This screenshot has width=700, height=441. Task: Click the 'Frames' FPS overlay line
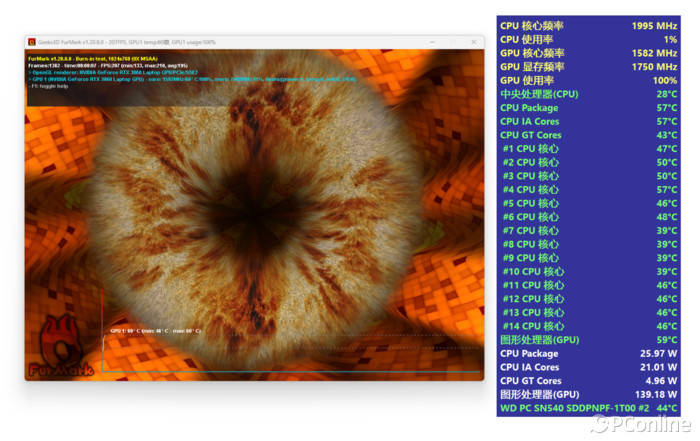pos(108,65)
